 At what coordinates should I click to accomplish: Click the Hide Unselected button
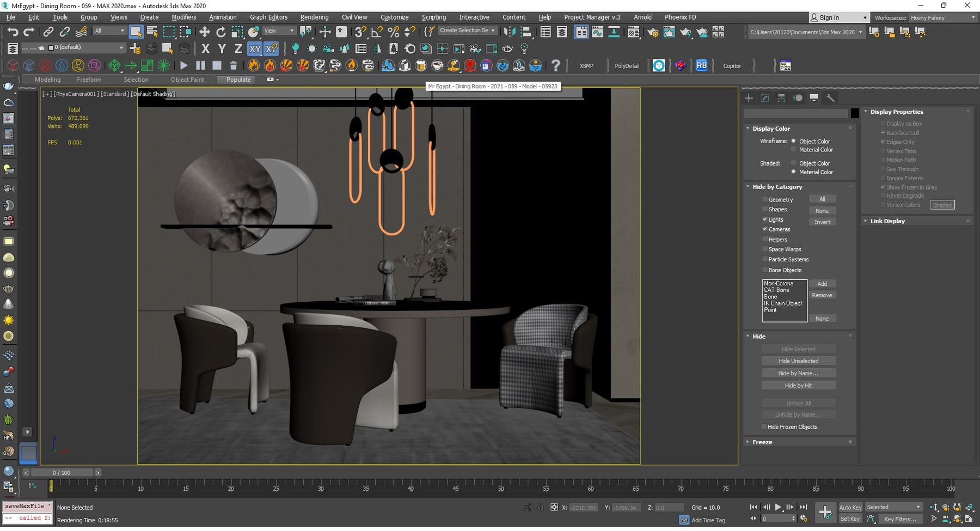(798, 361)
